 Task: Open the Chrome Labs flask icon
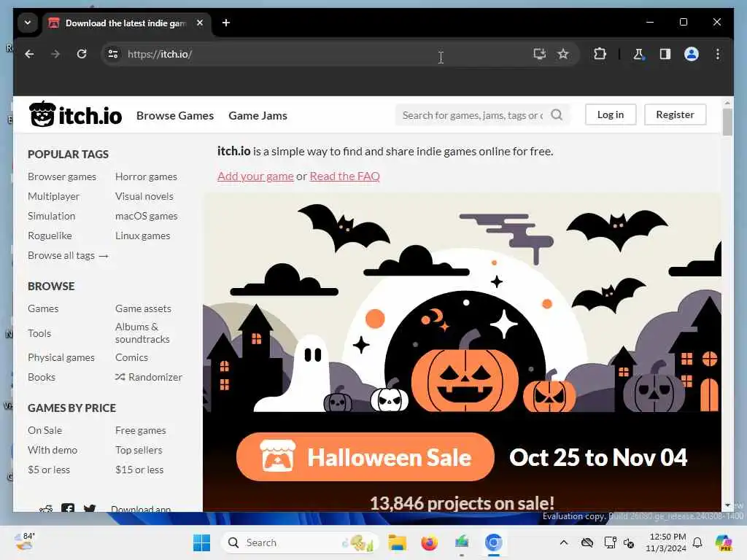[x=638, y=54]
